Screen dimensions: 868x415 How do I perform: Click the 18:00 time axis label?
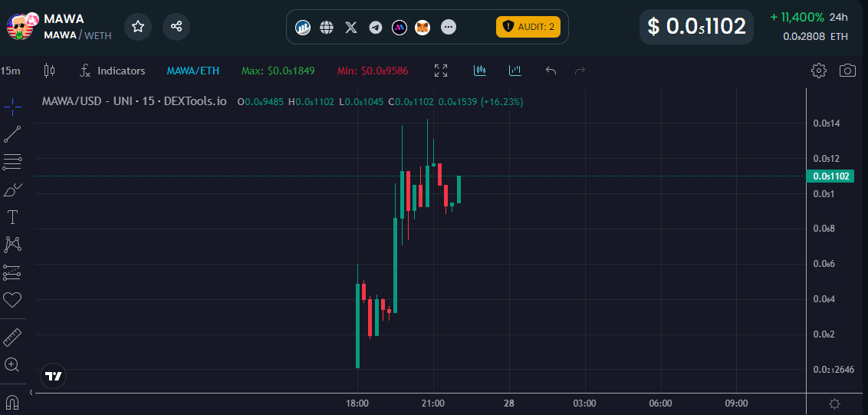tap(357, 403)
